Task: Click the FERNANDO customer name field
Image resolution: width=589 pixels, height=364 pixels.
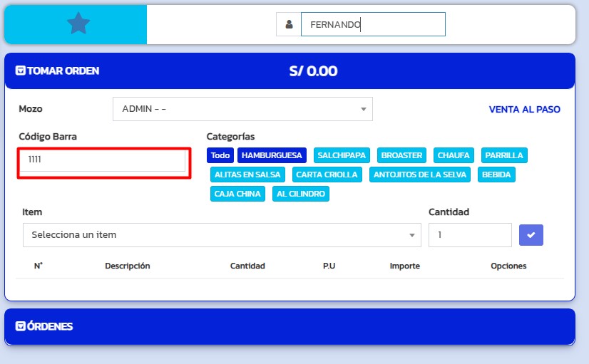Action: click(x=372, y=24)
